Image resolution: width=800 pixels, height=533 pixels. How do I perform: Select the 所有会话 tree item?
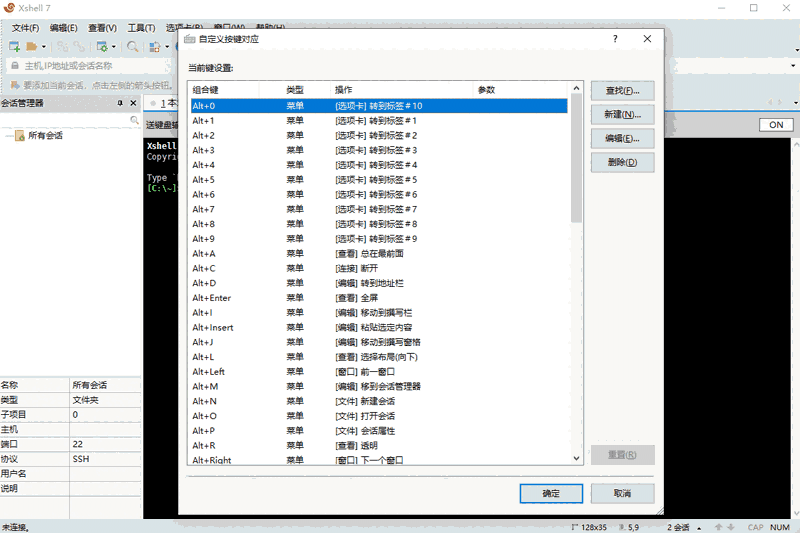point(45,136)
